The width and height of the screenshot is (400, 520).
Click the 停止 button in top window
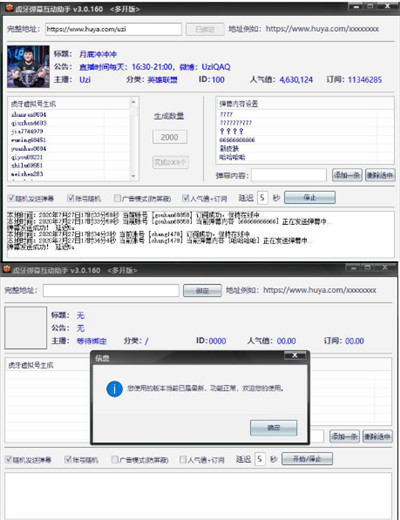pyautogui.click(x=310, y=198)
